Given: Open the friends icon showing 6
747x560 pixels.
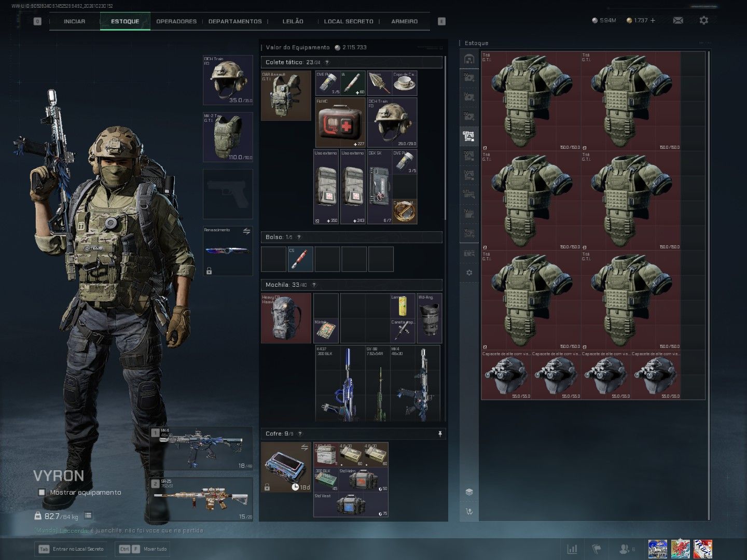Looking at the screenshot, I should coord(627,549).
